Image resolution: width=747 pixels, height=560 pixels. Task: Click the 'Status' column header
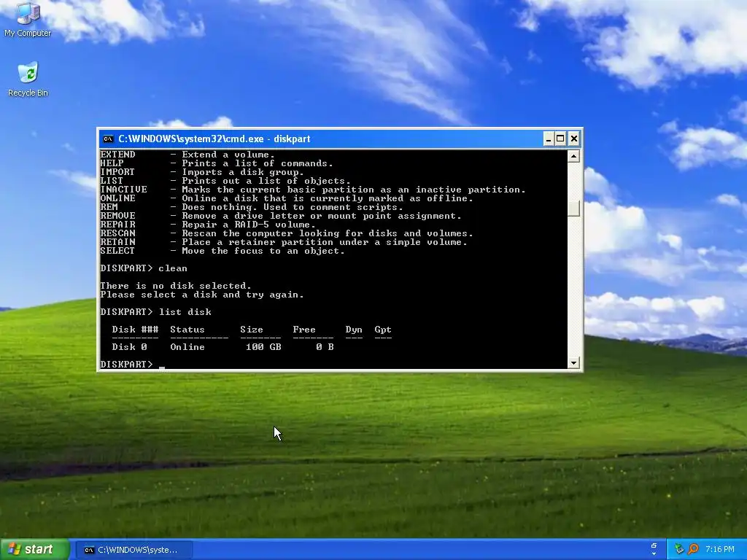187,330
